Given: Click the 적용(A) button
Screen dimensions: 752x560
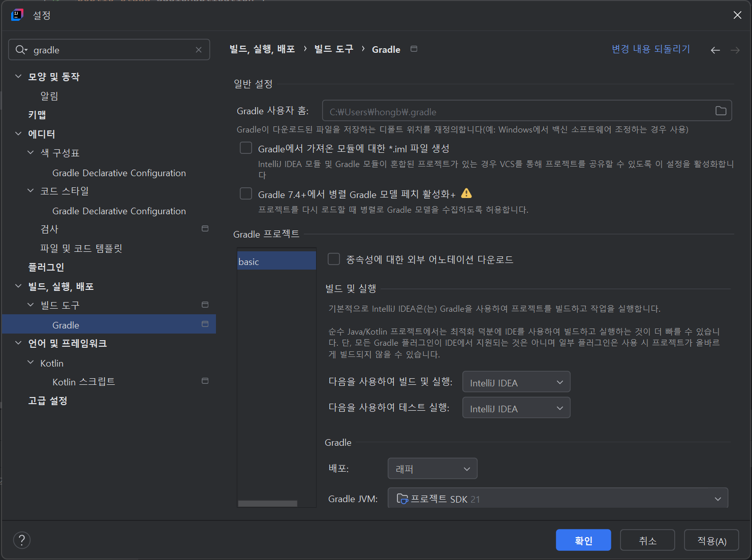Looking at the screenshot, I should click(x=711, y=540).
